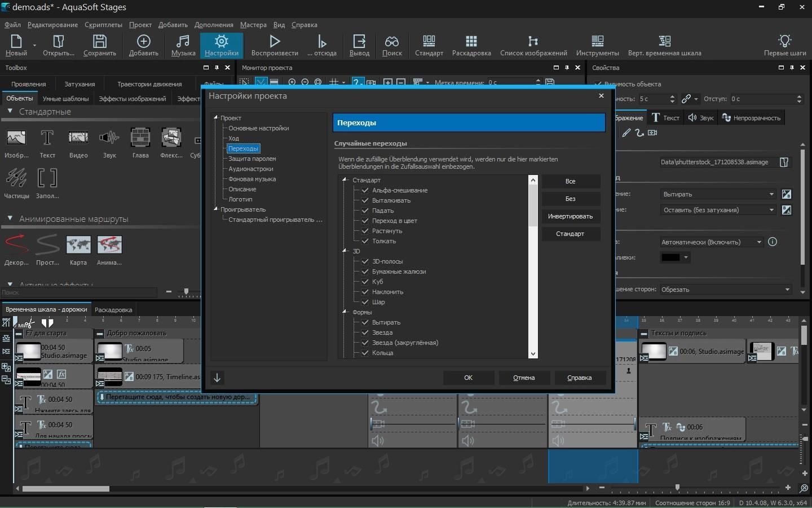Click the timeline zoom slider handle

click(677, 487)
